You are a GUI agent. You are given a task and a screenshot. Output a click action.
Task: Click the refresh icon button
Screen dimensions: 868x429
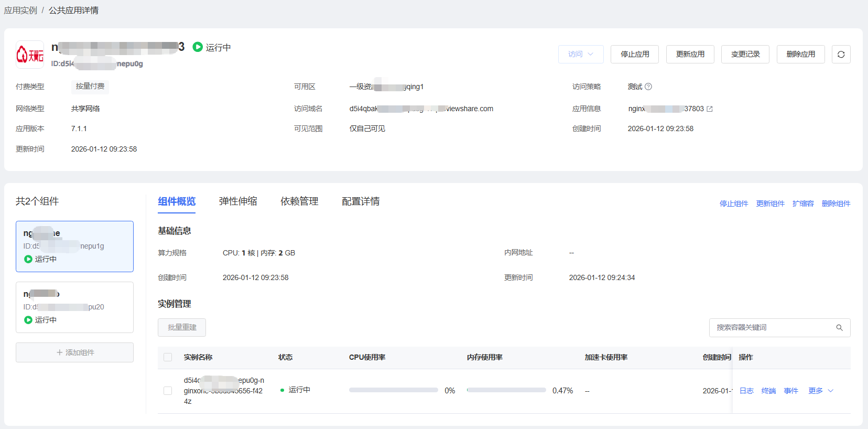coord(841,55)
